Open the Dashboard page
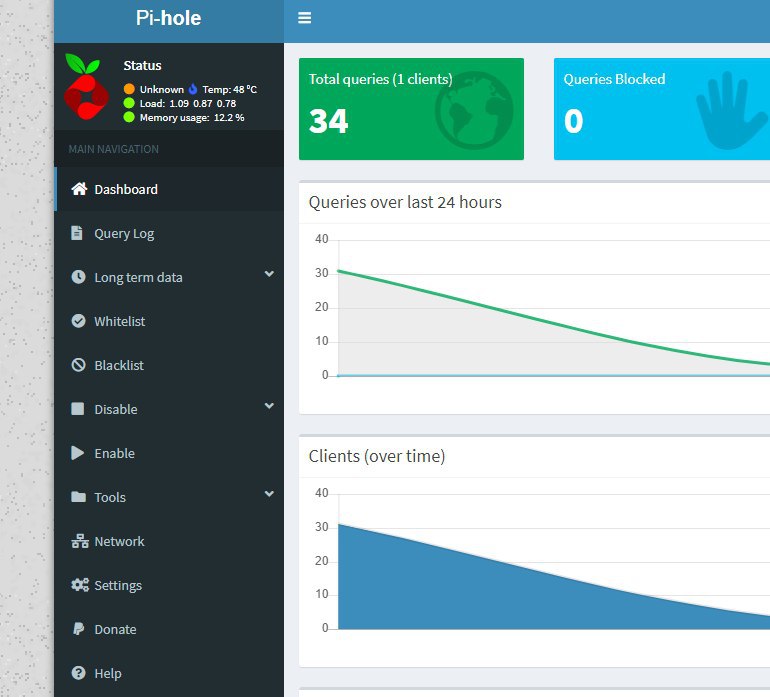Viewport: 770px width, 697px height. [x=169, y=189]
